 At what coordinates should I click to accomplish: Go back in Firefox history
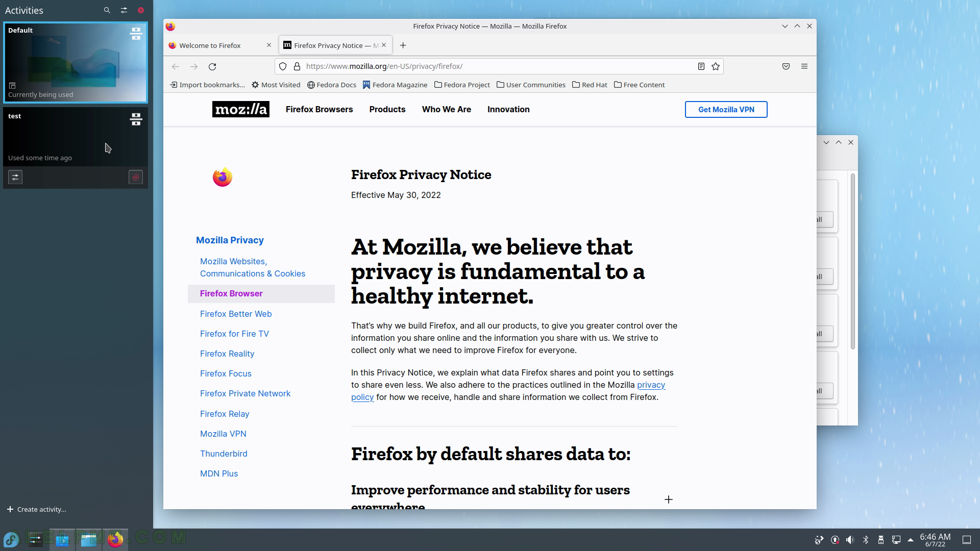coord(176,66)
